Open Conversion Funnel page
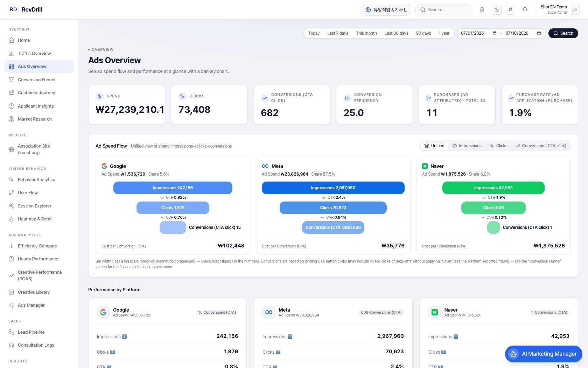This screenshot has height=368, width=588. 39,80
